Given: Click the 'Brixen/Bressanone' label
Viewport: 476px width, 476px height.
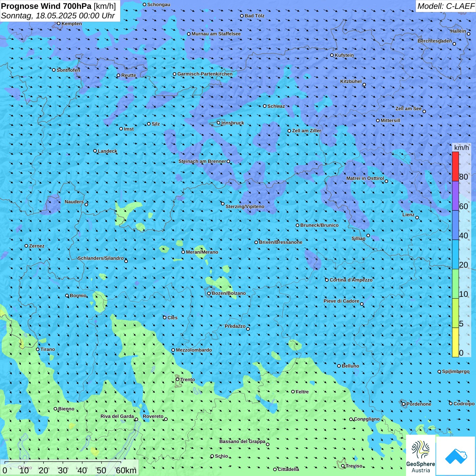Looking at the screenshot, I should [280, 242].
